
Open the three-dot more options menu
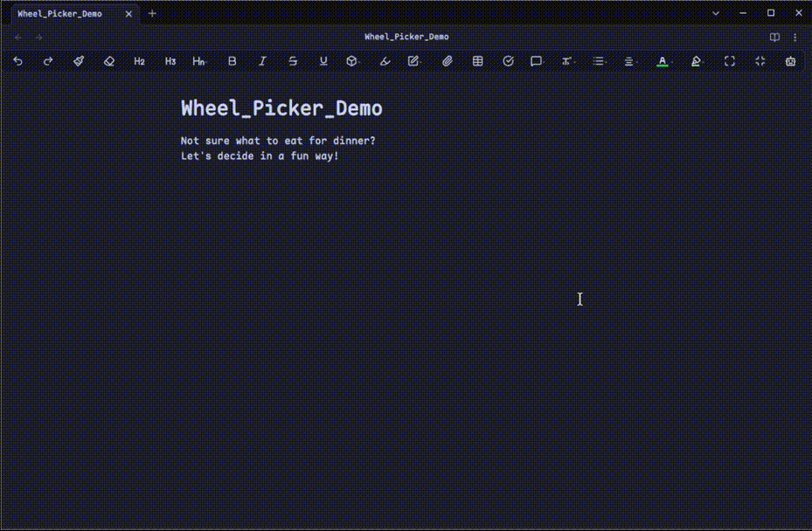tap(795, 38)
